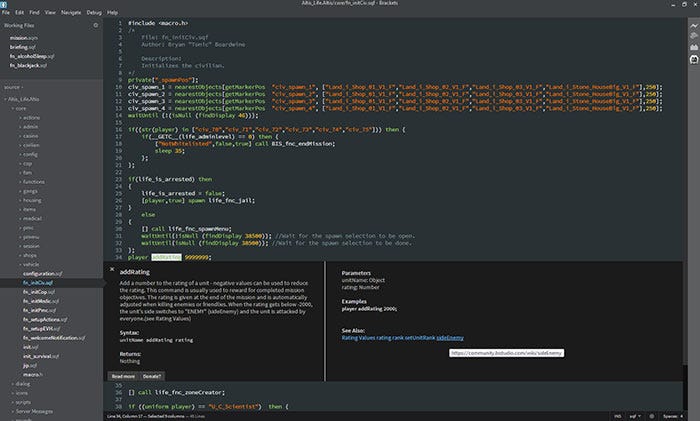700x421 pixels.
Task: Open the source project dropdown
Action: (16, 87)
